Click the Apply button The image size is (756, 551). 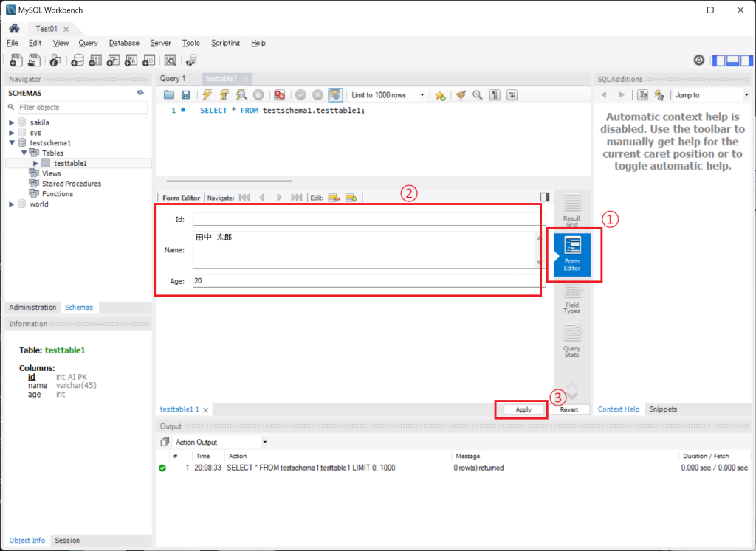pyautogui.click(x=523, y=409)
